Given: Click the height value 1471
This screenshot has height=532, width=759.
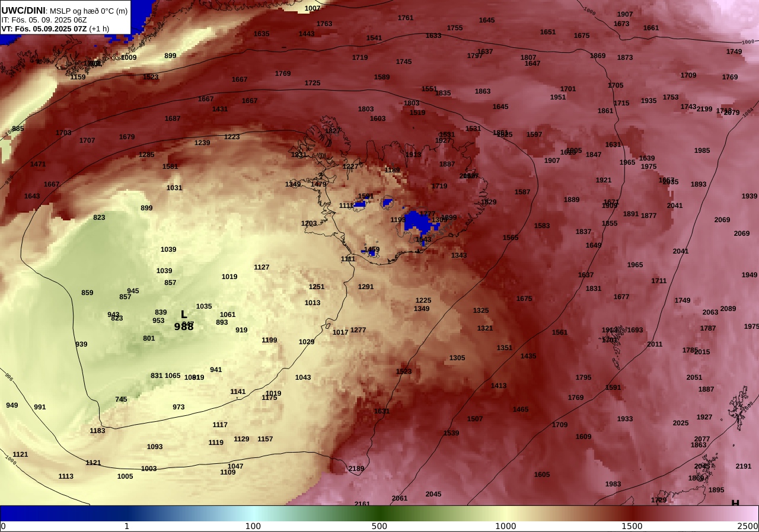Looking at the screenshot, I should tap(38, 164).
